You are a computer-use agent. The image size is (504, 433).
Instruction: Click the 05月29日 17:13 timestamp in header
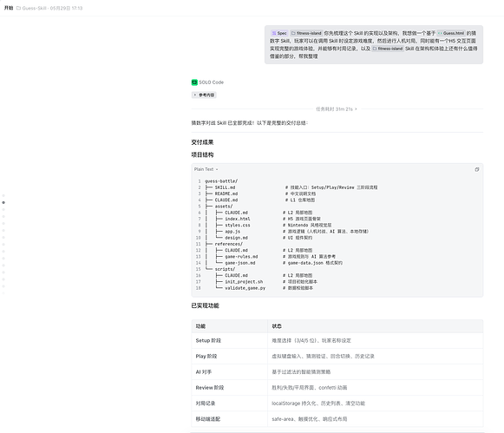coord(66,8)
